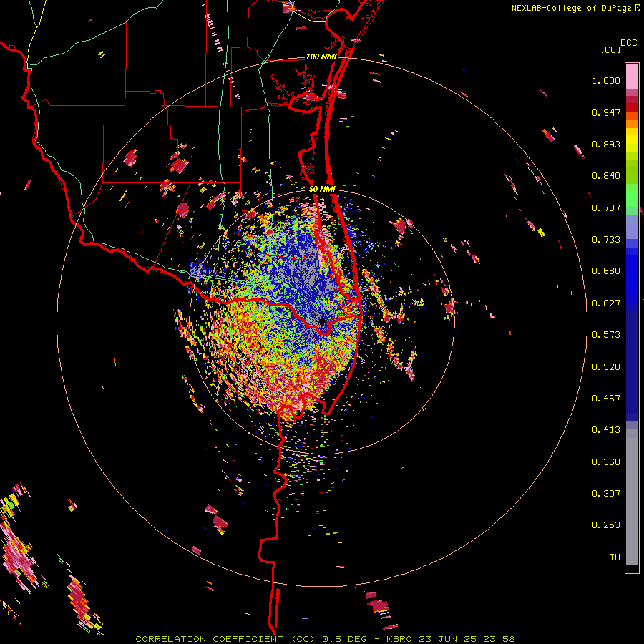Click the 0.627 color scale value
Screen dimensions: 644x644
click(606, 303)
